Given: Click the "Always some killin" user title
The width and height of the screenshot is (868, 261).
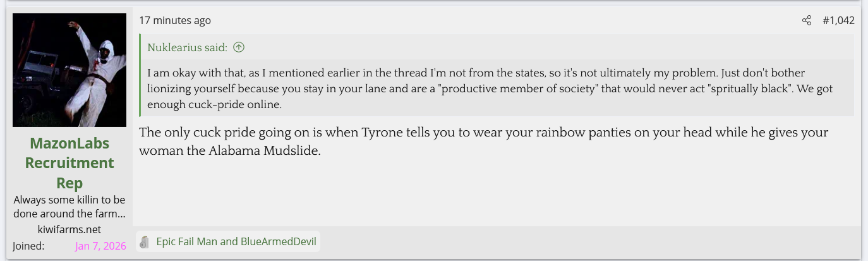Looking at the screenshot, I should click(69, 207).
